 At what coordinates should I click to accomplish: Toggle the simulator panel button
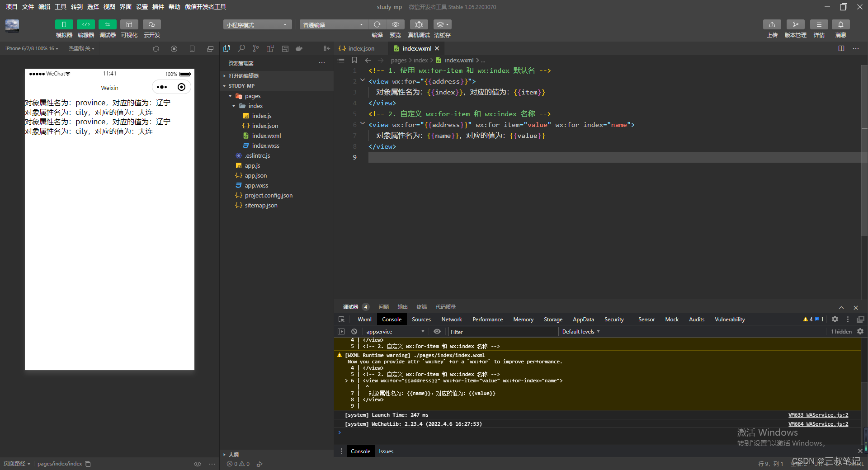tap(64, 24)
